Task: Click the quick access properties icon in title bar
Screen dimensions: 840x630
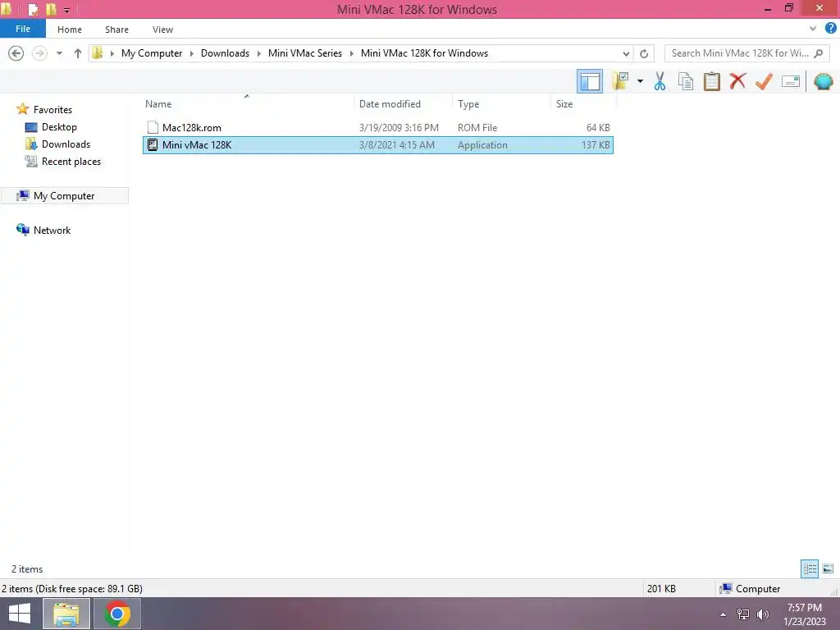Action: click(x=33, y=9)
